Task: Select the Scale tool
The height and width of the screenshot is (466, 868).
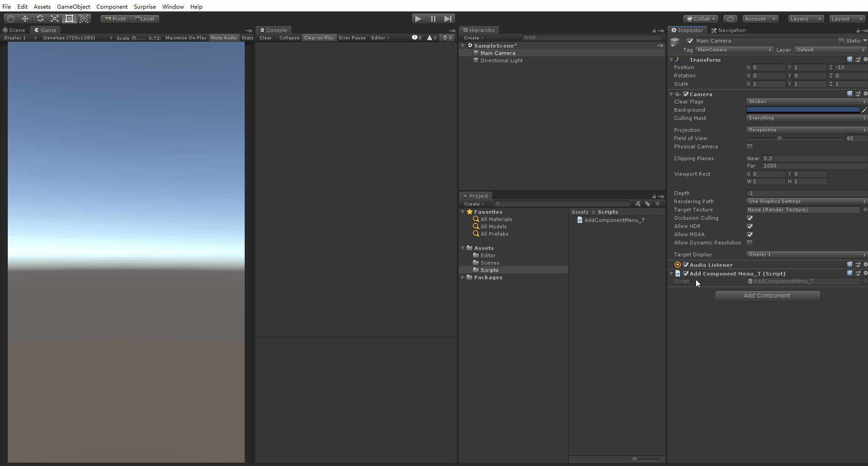Action: [55, 19]
